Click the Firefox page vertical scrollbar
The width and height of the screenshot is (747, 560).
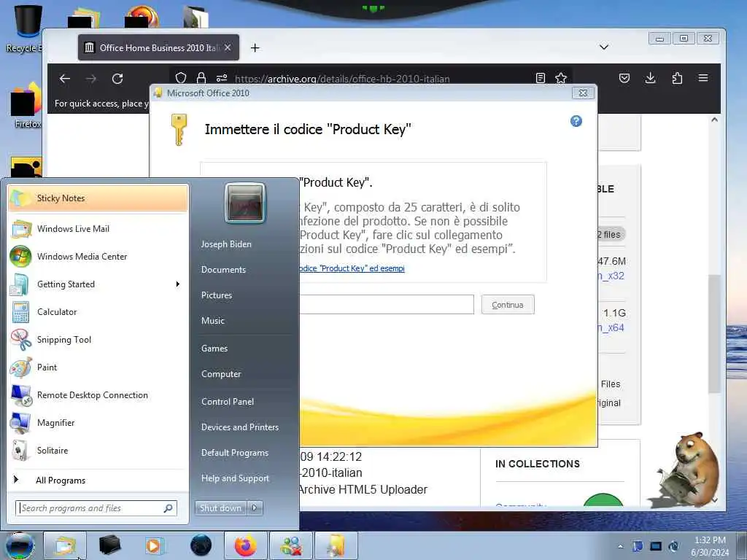point(714,333)
